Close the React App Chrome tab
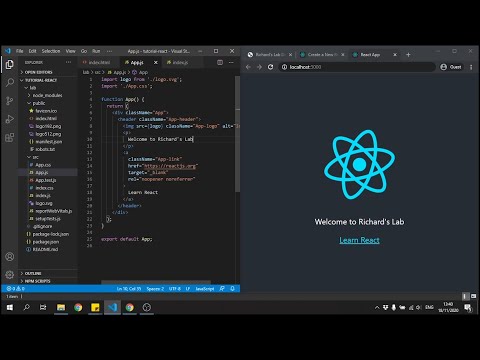Screen dimensions: 480x360 pos(395,55)
